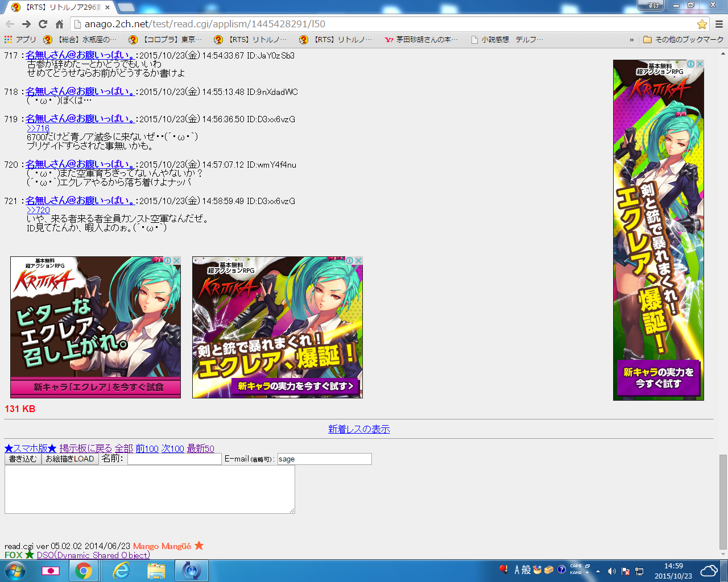Screen dimensions: 728x582
Task: Open the Chrome hamburger menu
Action: pyautogui.click(x=719, y=24)
